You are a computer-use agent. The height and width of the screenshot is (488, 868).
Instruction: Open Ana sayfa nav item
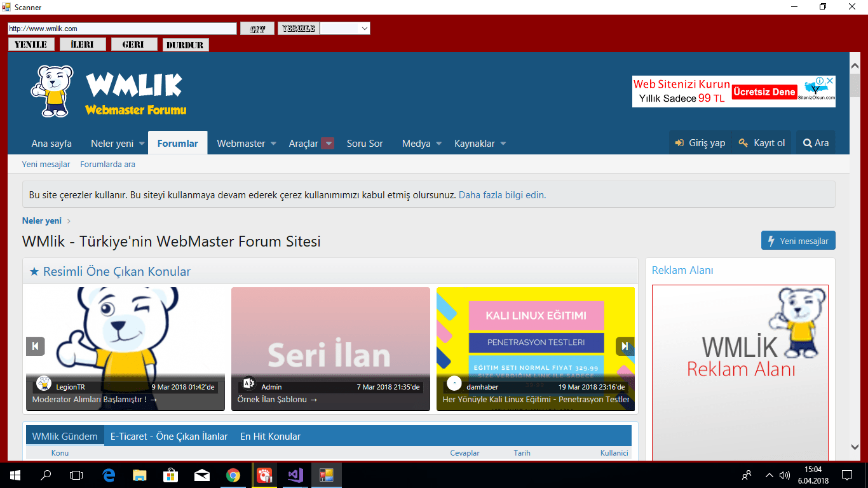pos(51,144)
